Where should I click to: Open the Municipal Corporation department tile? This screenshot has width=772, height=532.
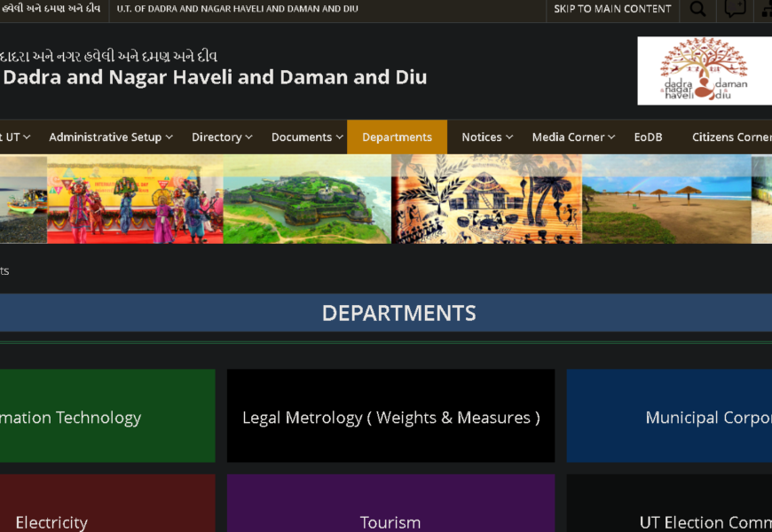[669, 416]
